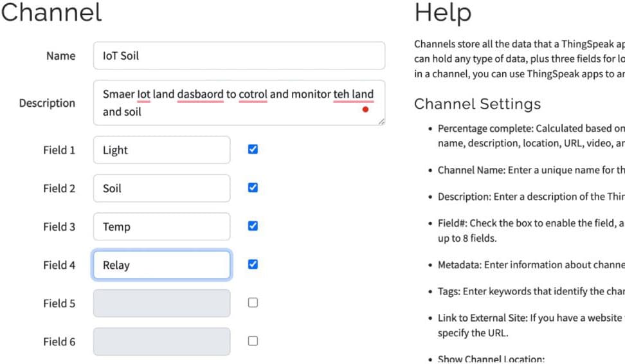Select the Field 2 input with Soil
This screenshot has width=625, height=364.
pyautogui.click(x=161, y=188)
